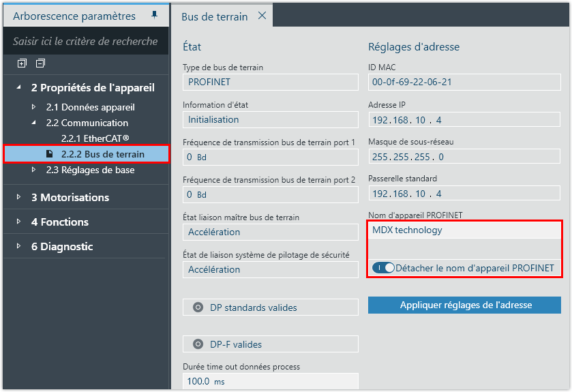
Task: Click the search criteria input field
Action: pyautogui.click(x=85, y=42)
